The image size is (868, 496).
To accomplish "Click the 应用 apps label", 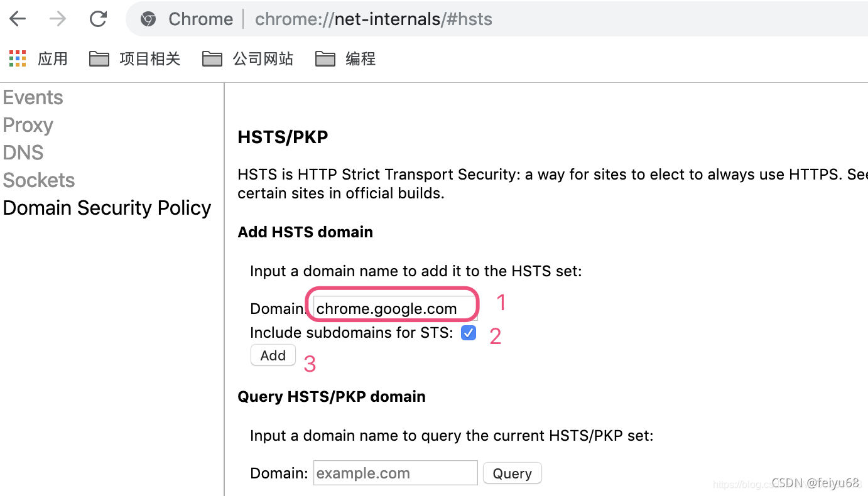I will (53, 59).
